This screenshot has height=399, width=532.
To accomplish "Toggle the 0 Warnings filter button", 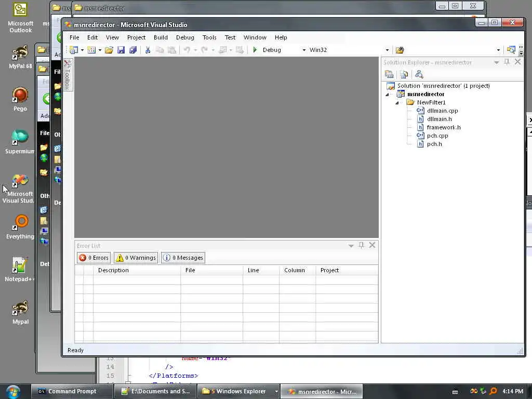I will 136,258.
